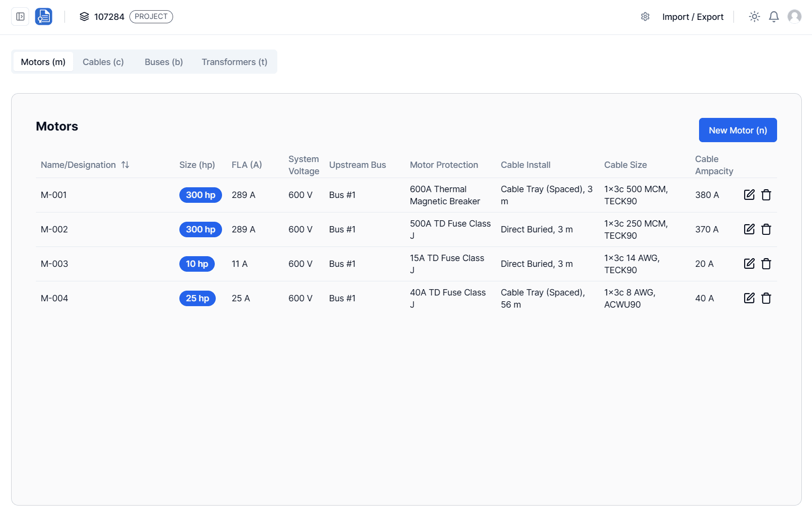Screen dimensions: 812x524
Task: Click Cable Size column header
Action: click(x=625, y=165)
